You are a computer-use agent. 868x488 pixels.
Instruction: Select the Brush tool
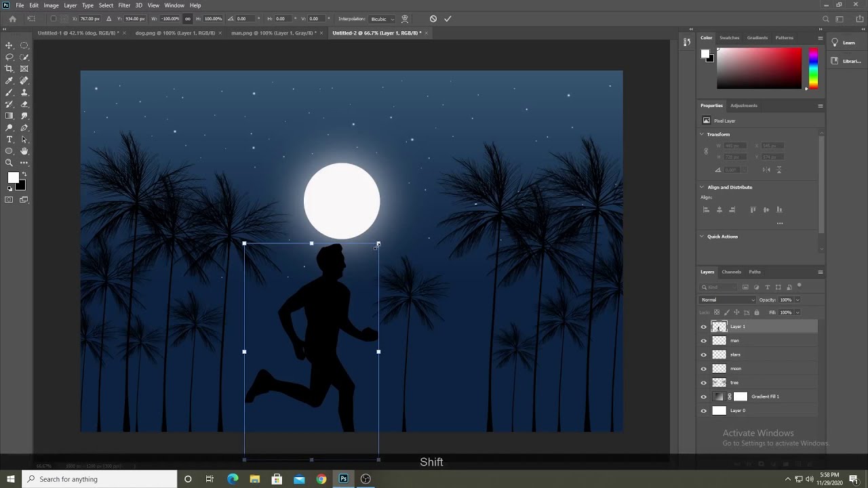(9, 92)
